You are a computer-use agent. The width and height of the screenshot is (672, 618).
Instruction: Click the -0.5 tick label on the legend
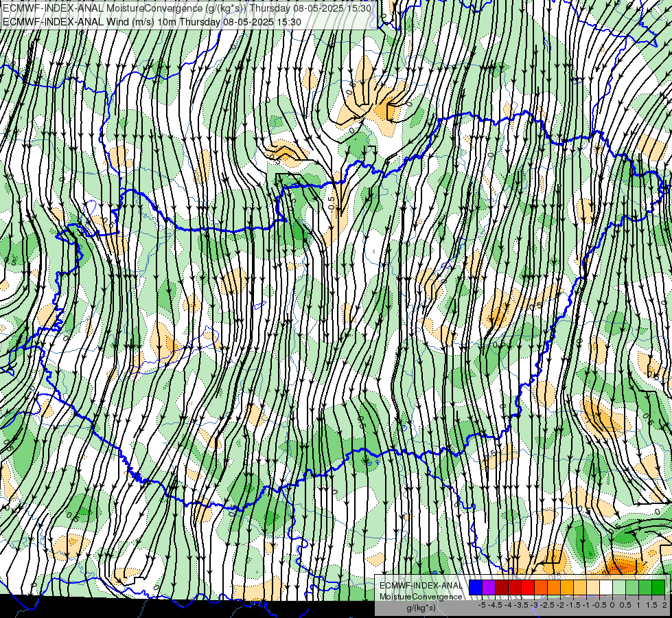599,605
